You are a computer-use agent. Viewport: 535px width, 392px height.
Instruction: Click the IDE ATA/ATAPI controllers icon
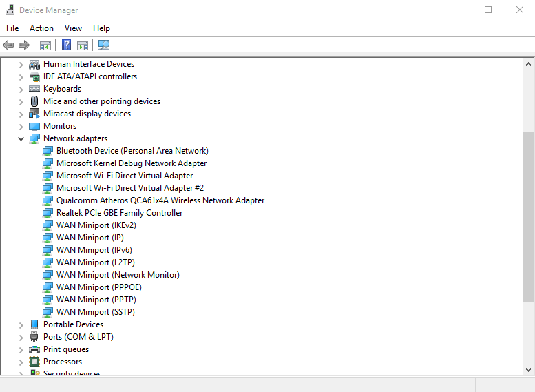tap(34, 76)
